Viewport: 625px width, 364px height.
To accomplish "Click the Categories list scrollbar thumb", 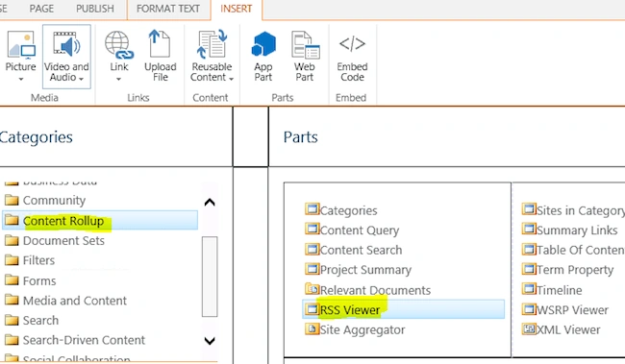I will pyautogui.click(x=210, y=277).
